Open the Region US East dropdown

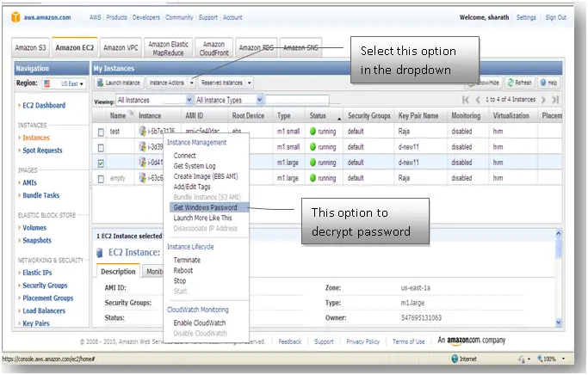(x=64, y=83)
